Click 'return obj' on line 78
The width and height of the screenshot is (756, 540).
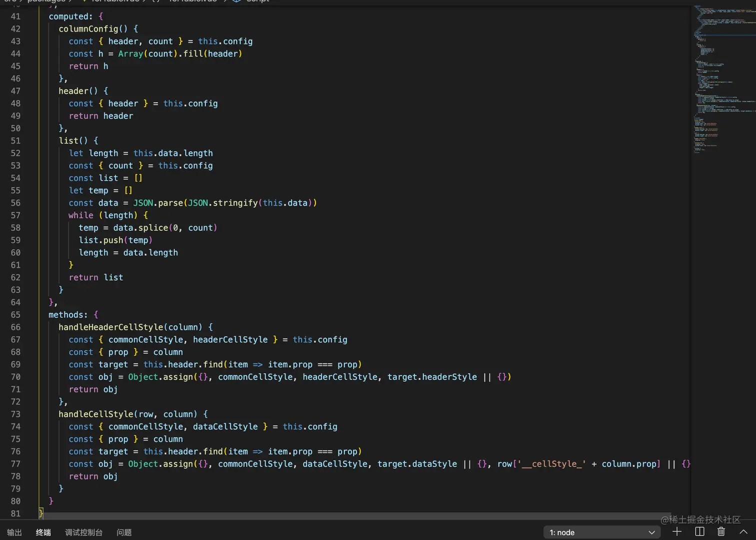[x=93, y=476]
